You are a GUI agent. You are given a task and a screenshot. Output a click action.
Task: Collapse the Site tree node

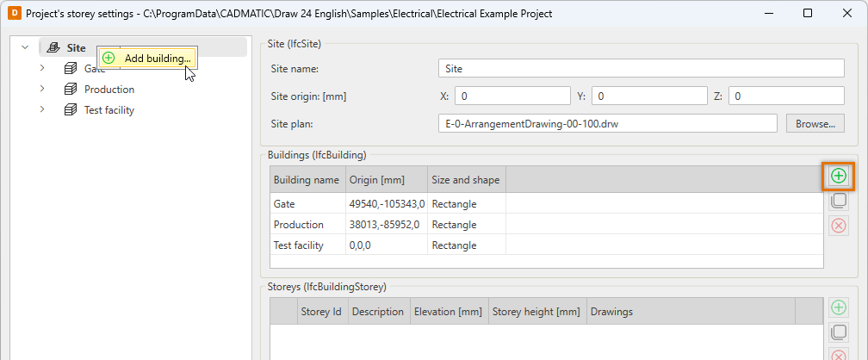click(25, 48)
